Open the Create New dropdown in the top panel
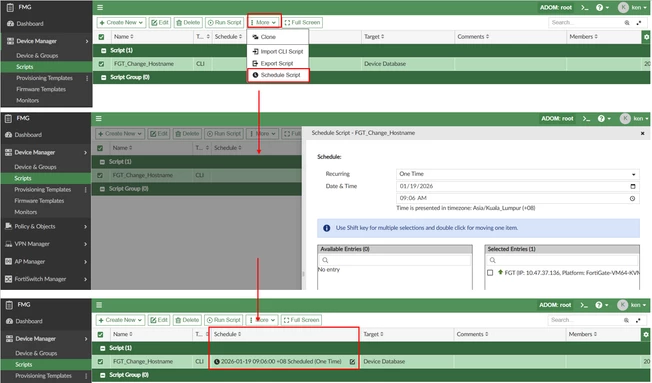This screenshot has height=383, width=652. pyautogui.click(x=121, y=22)
